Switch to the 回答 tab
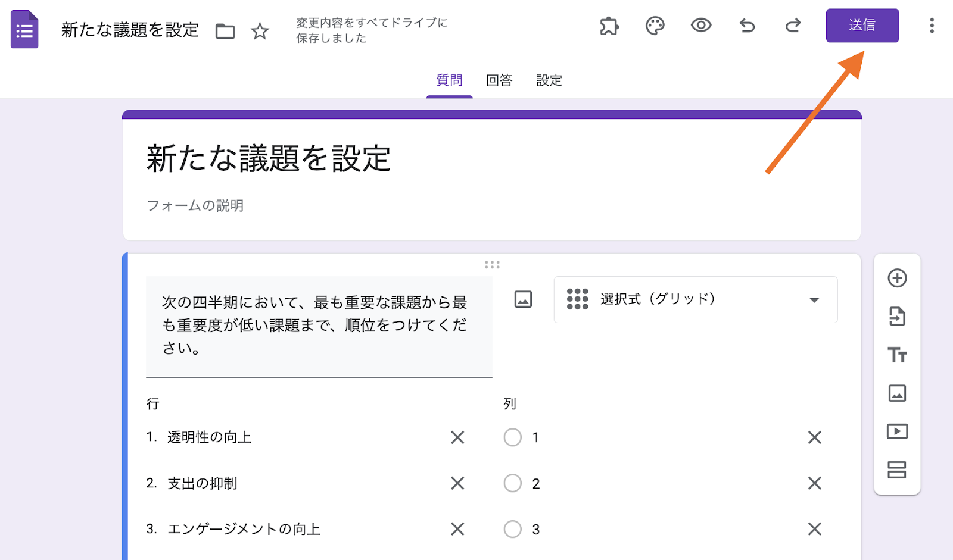Viewport: 953px width, 560px height. [499, 80]
